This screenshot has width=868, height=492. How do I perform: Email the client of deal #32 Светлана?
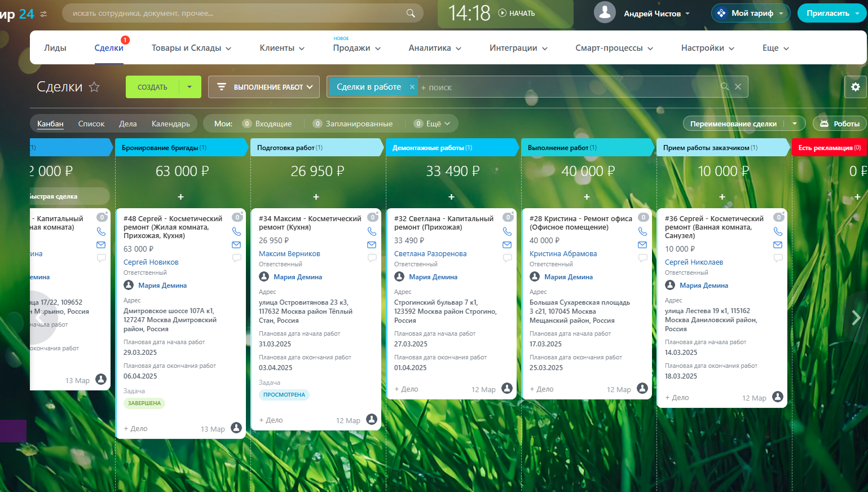coord(507,245)
